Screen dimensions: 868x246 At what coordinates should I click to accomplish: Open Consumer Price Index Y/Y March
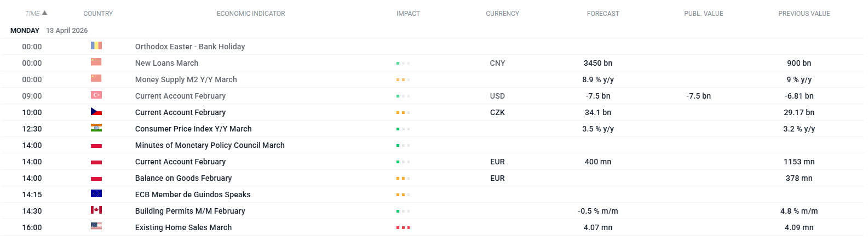click(193, 129)
